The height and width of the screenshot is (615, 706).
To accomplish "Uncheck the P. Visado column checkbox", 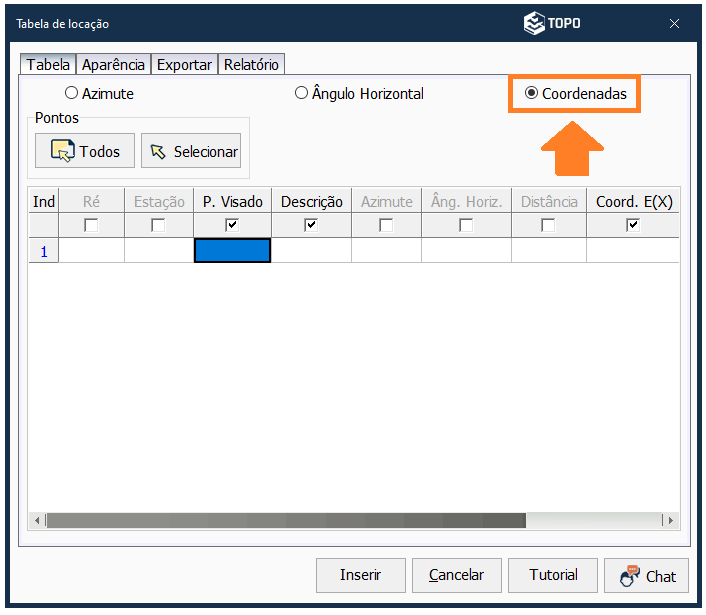I will tap(232, 226).
